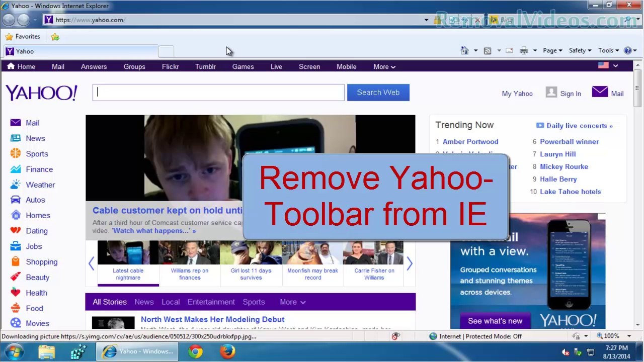Image resolution: width=644 pixels, height=362 pixels.
Task: Click the Sign In person icon
Action: pyautogui.click(x=551, y=93)
